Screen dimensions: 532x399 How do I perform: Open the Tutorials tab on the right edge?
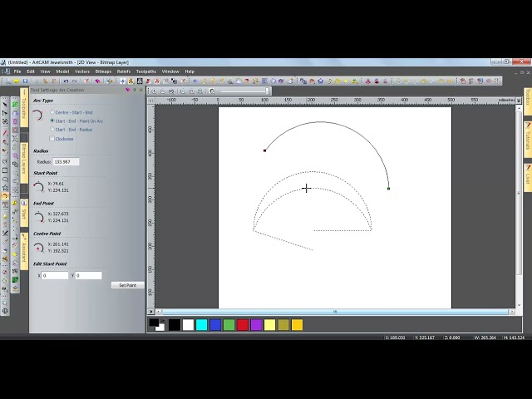[528, 140]
